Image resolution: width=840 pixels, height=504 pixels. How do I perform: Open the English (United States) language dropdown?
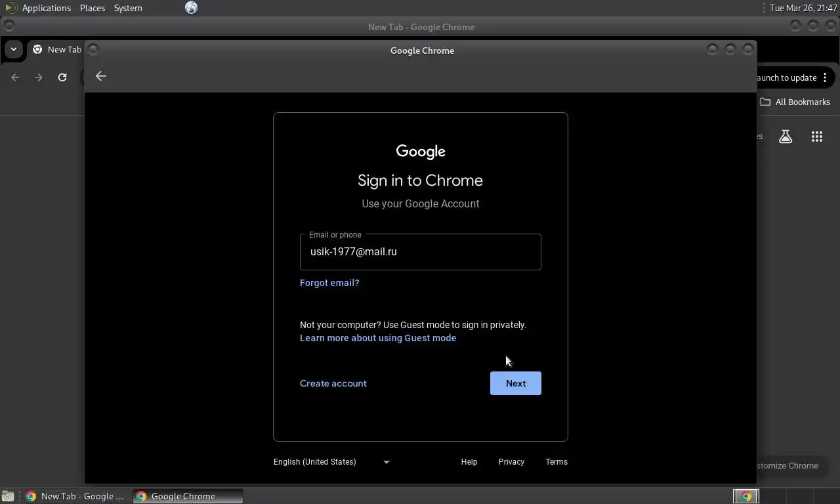(332, 462)
